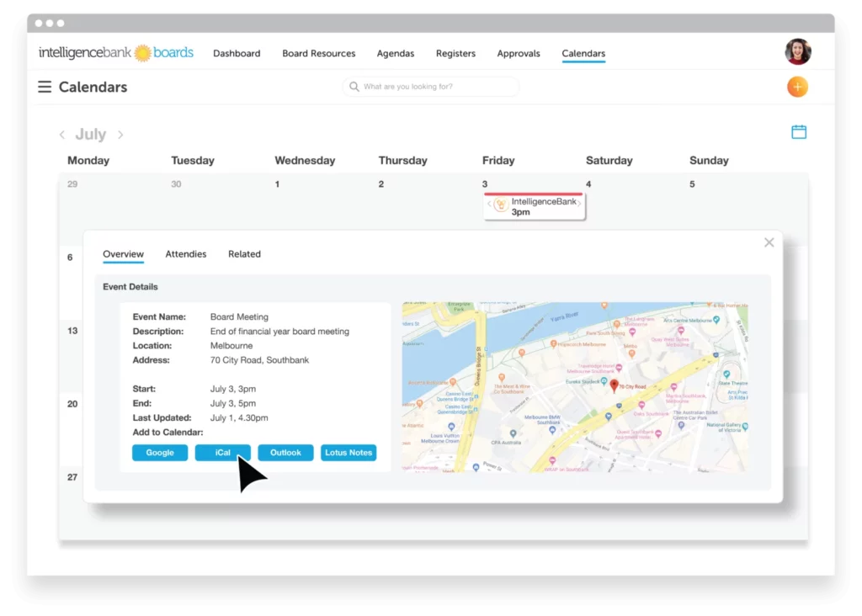Add event to Outlook calendar
The image size is (862, 616).
[285, 453]
